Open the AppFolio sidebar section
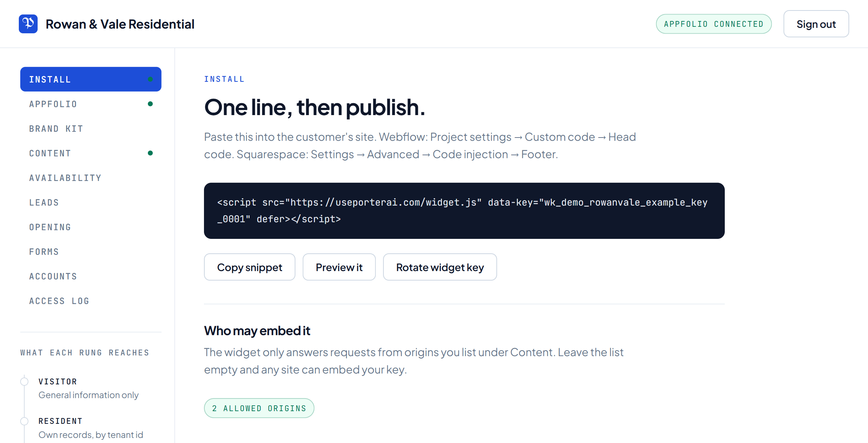The image size is (868, 443). click(x=91, y=104)
